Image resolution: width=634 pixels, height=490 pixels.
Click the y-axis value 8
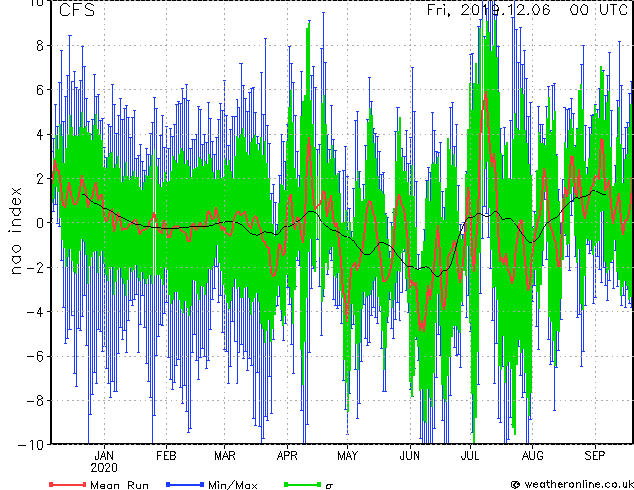pos(40,46)
